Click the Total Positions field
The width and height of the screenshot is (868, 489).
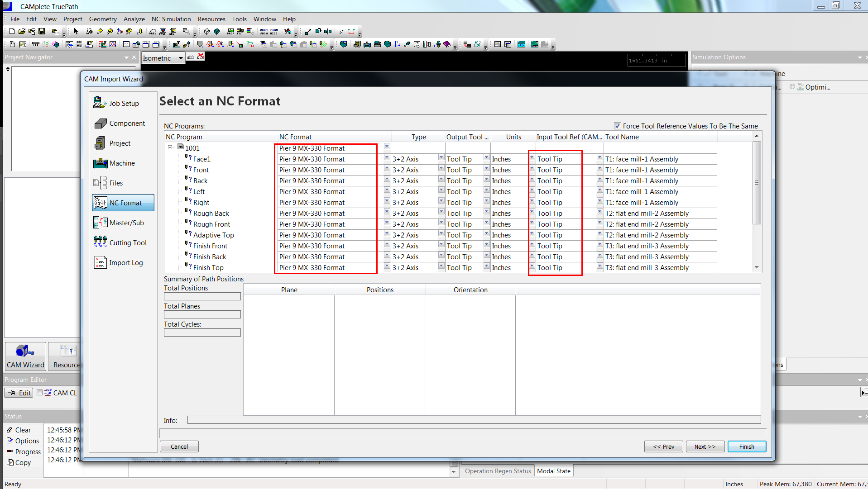[202, 296]
